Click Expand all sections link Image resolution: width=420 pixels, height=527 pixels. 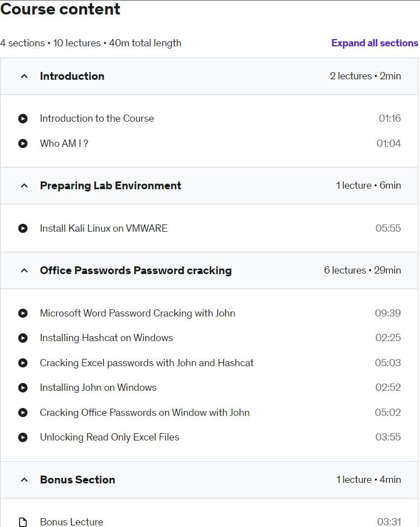click(375, 43)
